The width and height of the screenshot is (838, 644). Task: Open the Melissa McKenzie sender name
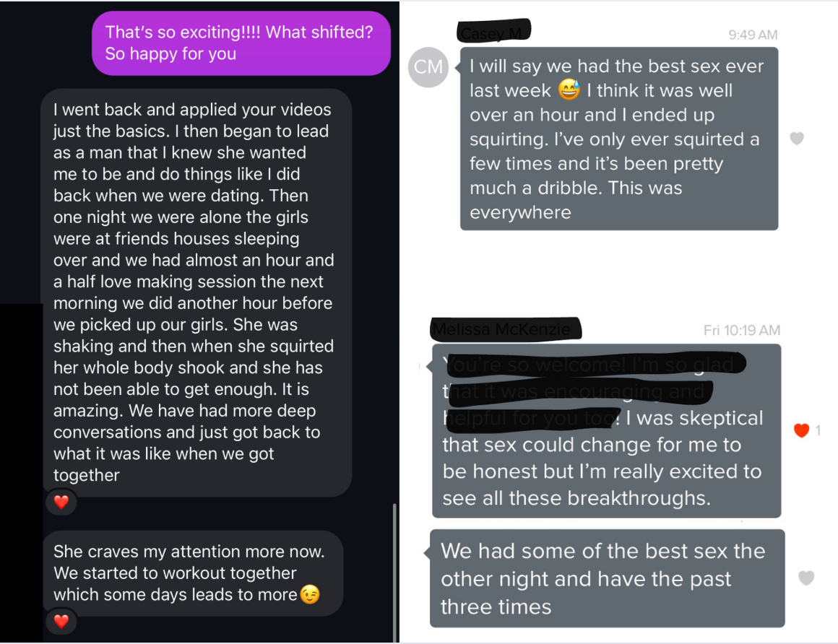tap(506, 330)
